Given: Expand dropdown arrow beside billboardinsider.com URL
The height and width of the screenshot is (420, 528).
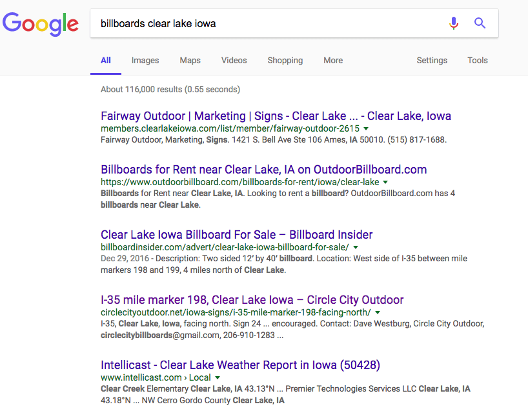Looking at the screenshot, I should click(x=356, y=247).
